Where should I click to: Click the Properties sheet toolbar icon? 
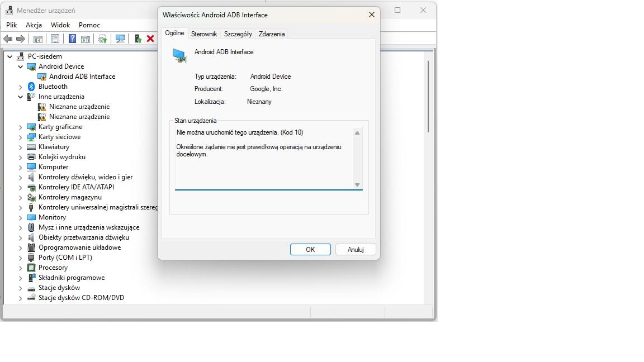pos(55,39)
